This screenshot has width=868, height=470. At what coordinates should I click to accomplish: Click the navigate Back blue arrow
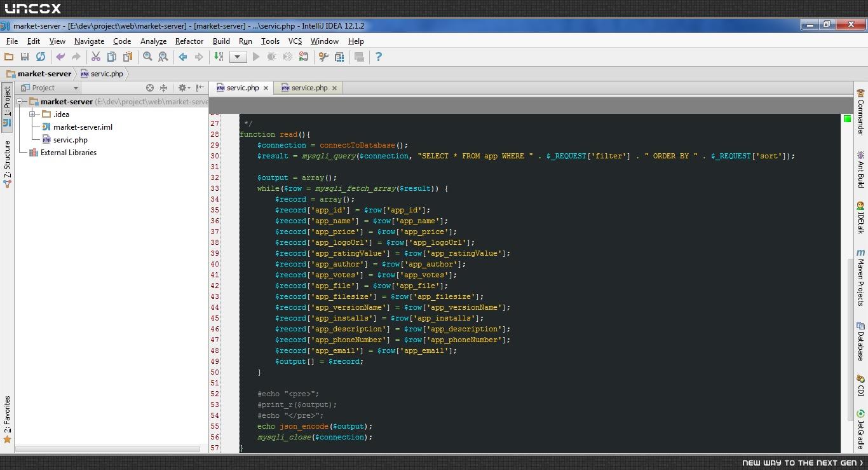tap(183, 57)
